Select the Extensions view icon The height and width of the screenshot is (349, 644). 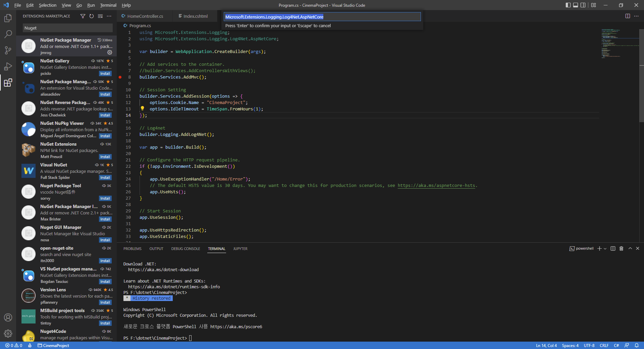(8, 83)
